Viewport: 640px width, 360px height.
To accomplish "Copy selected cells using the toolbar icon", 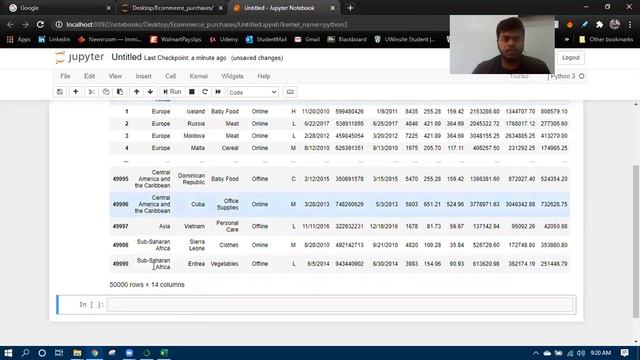I will tap(106, 92).
